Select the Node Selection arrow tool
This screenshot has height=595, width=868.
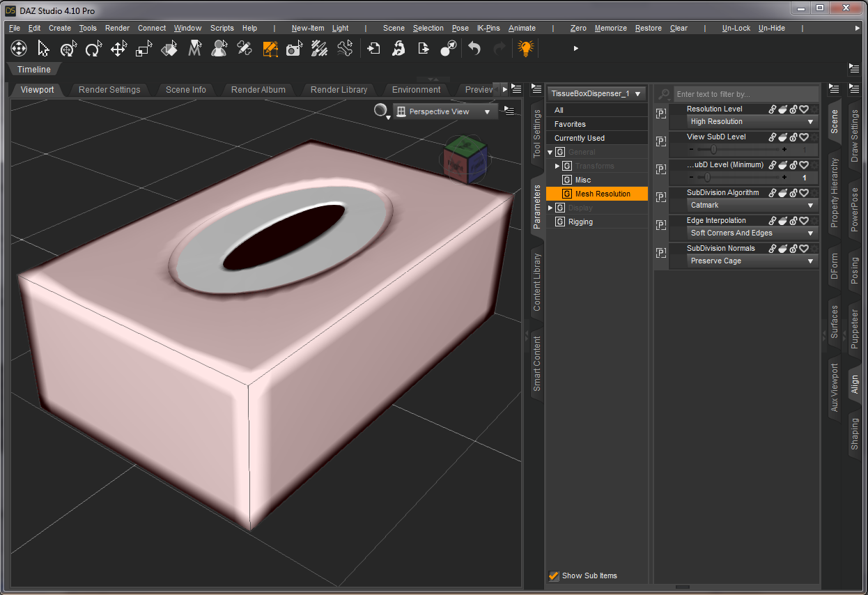coord(43,48)
